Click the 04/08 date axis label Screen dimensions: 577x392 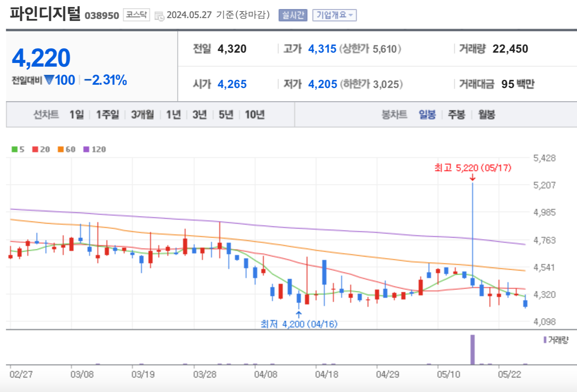[x=266, y=374]
